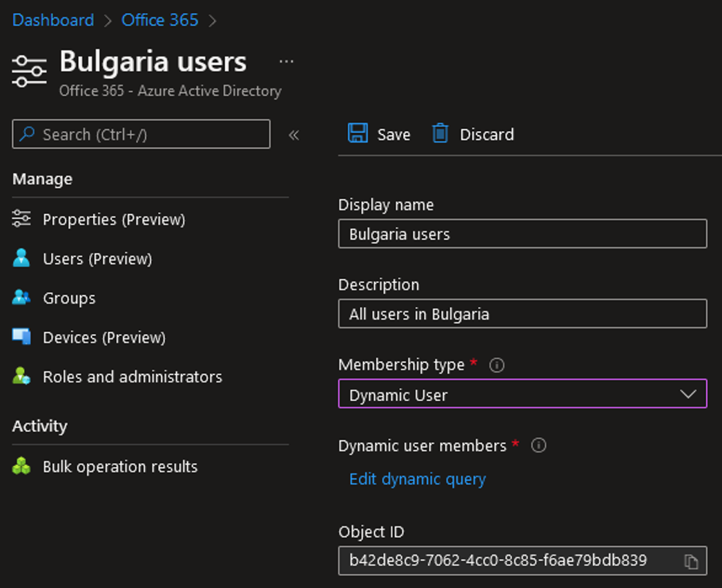This screenshot has height=588, width=722.
Task: Click the info icon beside Dynamic user members
Action: 538,446
